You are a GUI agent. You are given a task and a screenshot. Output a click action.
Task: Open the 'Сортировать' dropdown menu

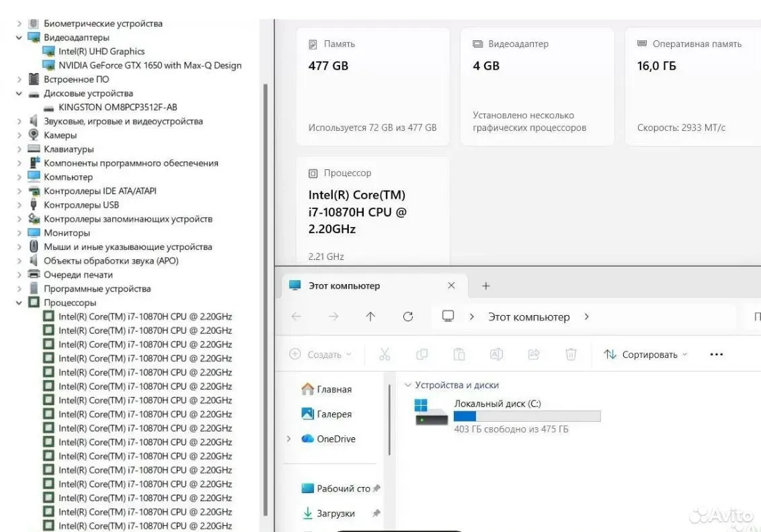point(645,355)
